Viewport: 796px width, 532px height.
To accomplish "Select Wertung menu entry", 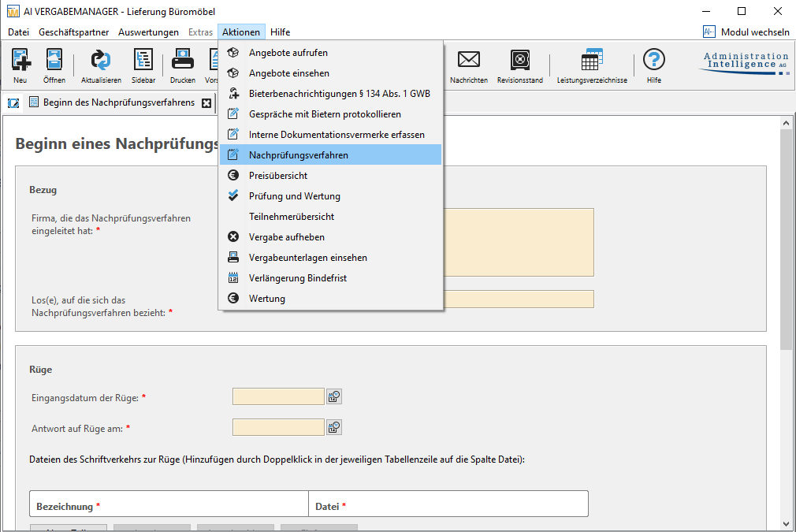I will 330,299.
